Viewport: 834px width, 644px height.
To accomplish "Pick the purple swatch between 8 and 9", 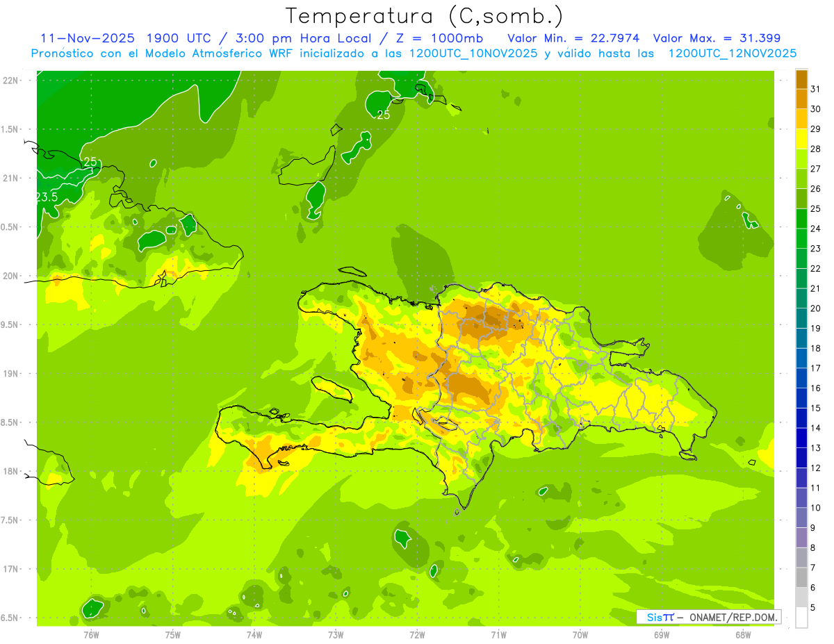I will pos(801,538).
